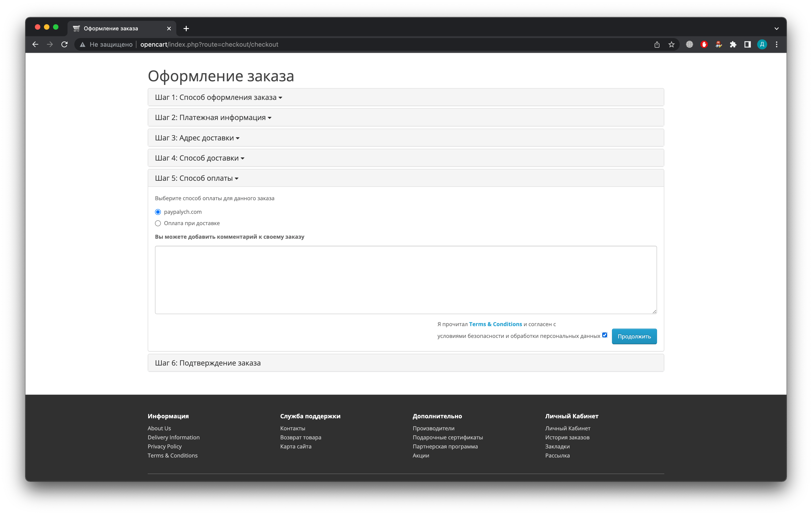Reload the checkout page

click(x=64, y=44)
